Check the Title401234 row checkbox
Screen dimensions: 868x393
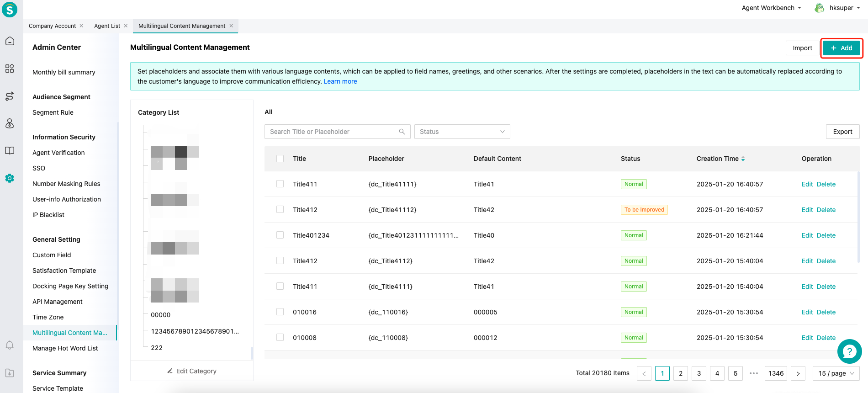point(280,235)
